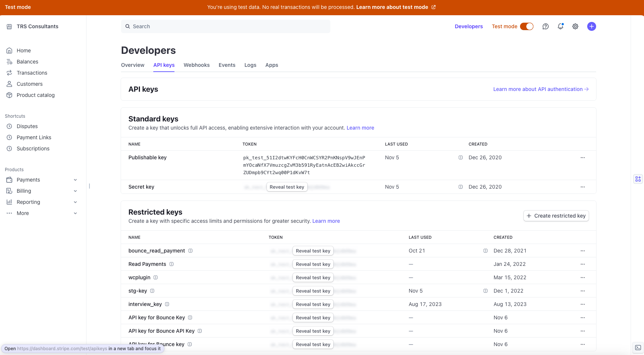The image size is (644, 355).
Task: Toggle the Test mode switch
Action: tap(527, 26)
